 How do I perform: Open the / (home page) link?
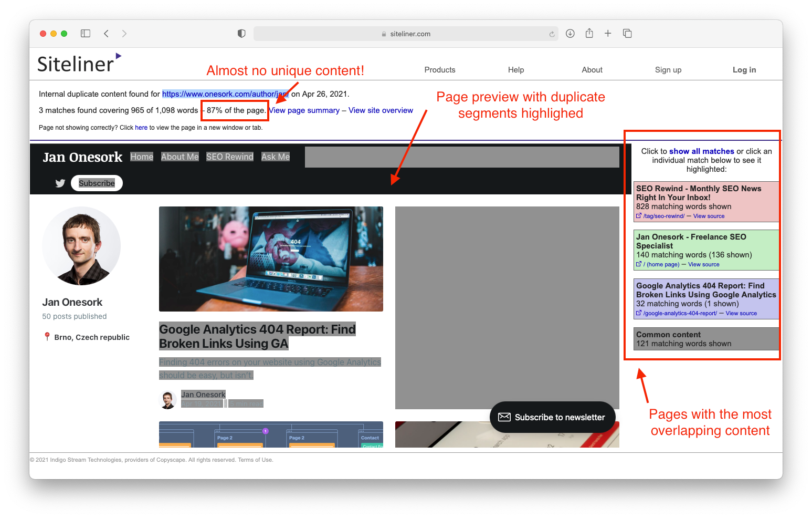tap(661, 264)
